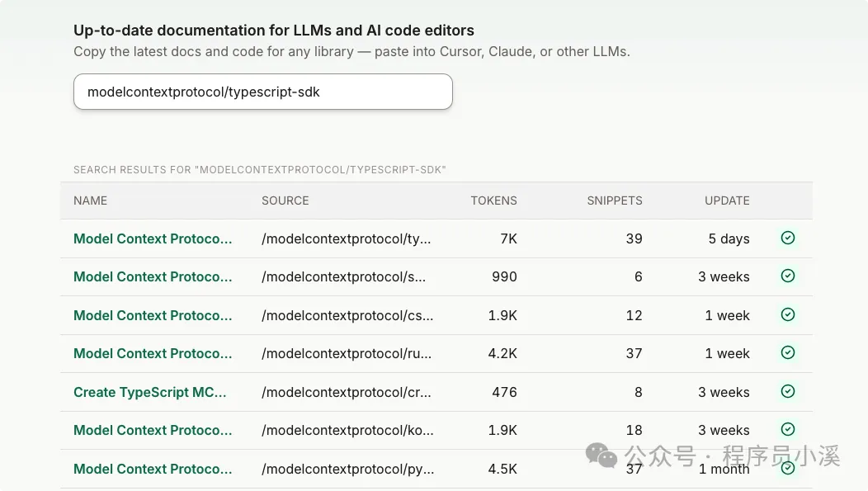Screen dimensions: 868x491
Task: Click the library search input field
Action: click(x=262, y=92)
